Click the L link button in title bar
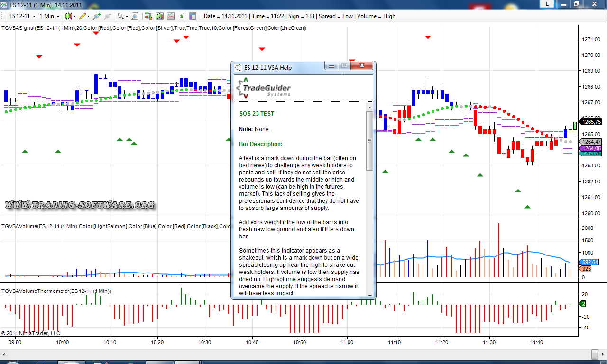607x364 pixels. point(548,4)
